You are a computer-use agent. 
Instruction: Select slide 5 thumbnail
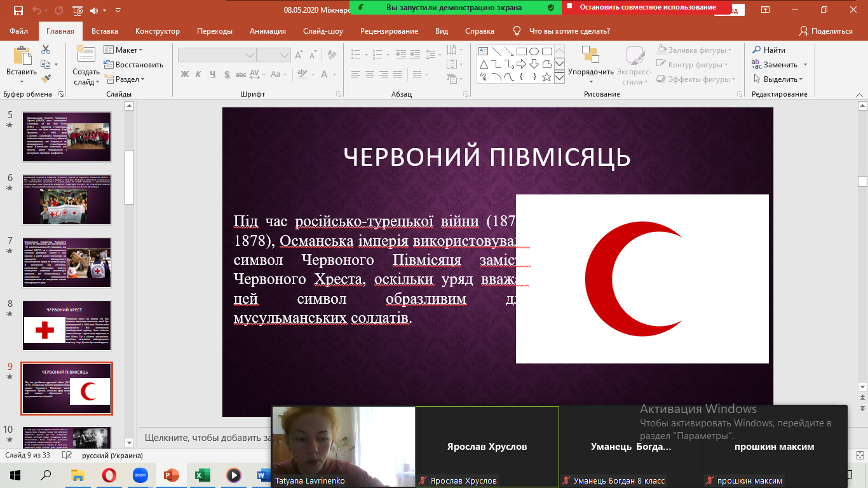pos(67,137)
